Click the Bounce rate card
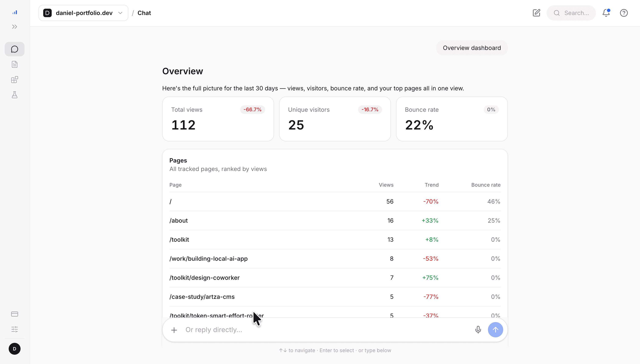 click(x=452, y=119)
